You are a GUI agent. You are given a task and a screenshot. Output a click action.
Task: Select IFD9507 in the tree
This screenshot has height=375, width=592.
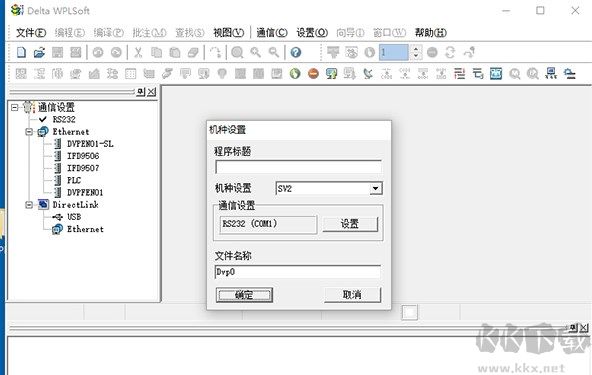(83, 168)
